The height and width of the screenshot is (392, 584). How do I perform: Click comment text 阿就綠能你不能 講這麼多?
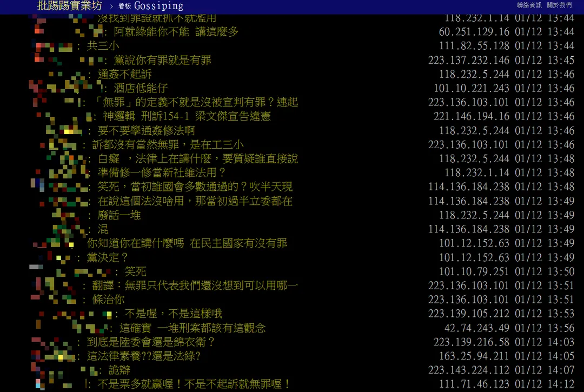tap(176, 32)
